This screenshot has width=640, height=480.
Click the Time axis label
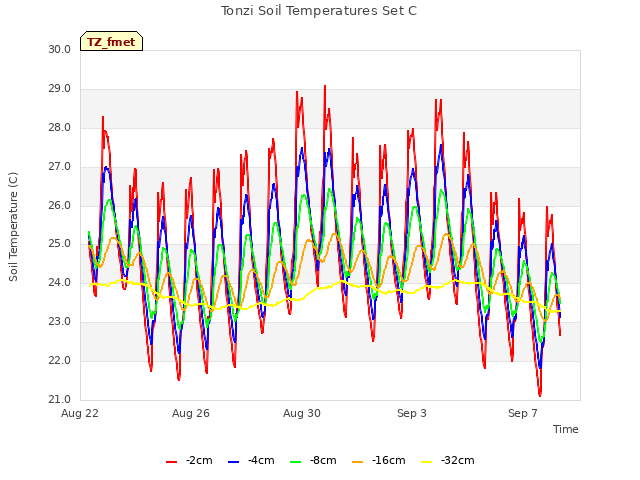[566, 429]
